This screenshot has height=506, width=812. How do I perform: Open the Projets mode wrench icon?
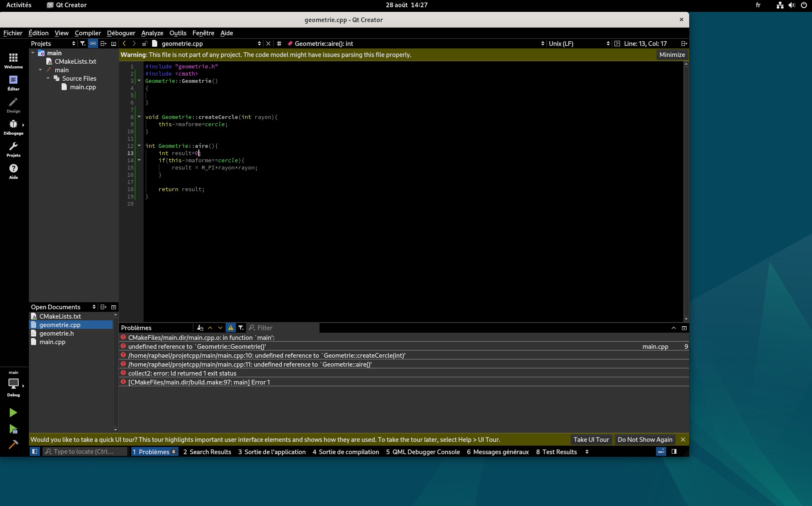(x=13, y=149)
